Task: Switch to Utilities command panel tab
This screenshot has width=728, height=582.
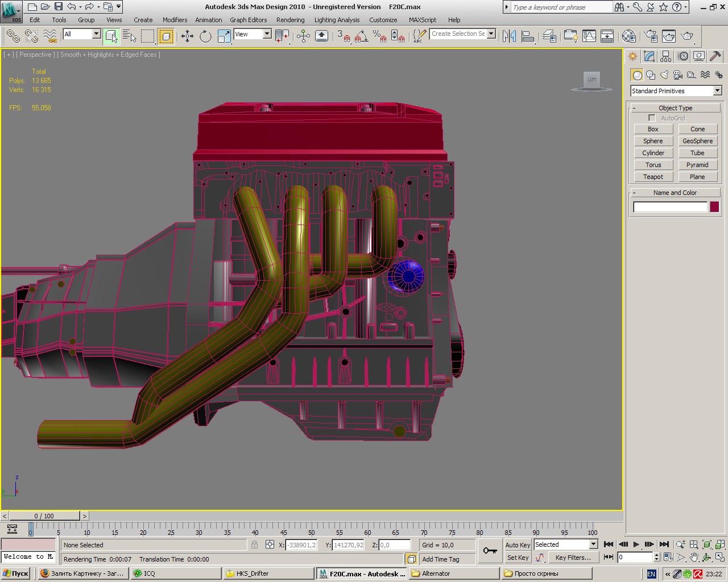Action: point(715,56)
